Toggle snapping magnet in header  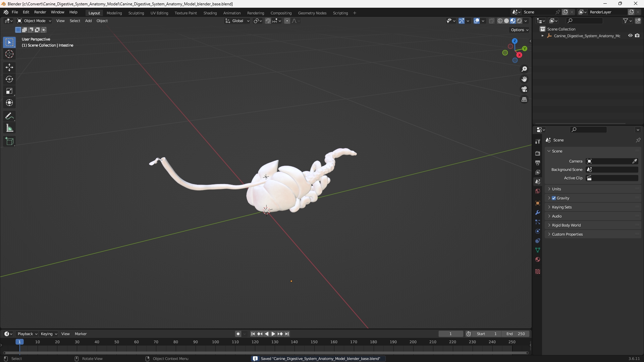(x=268, y=21)
